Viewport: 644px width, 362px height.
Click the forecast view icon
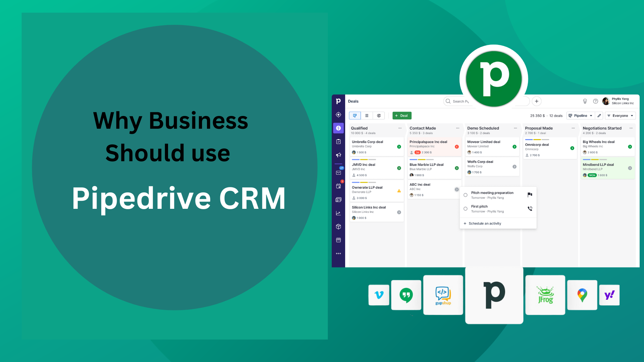pos(379,115)
